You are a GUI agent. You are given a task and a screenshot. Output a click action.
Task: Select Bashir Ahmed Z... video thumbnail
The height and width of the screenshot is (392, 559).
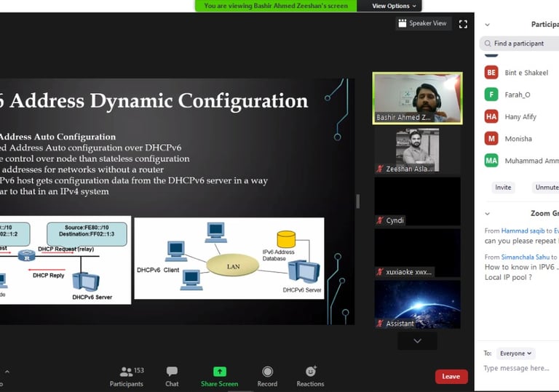click(x=418, y=98)
